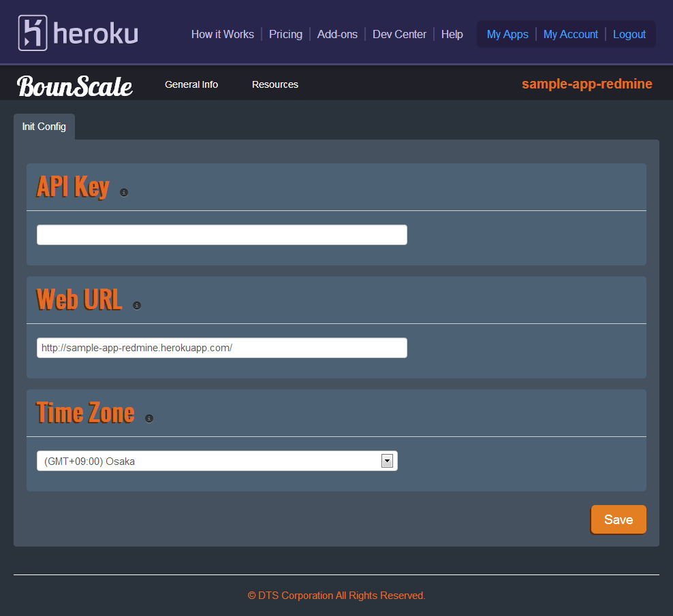Click the Time Zone heading
The height and width of the screenshot is (616, 673).
point(85,412)
